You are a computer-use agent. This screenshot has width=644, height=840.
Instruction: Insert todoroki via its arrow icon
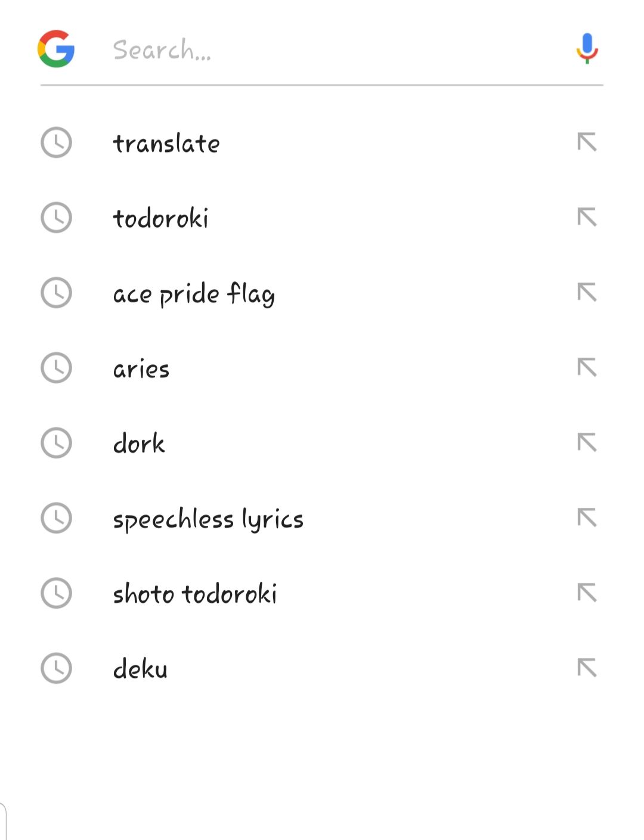point(587,218)
